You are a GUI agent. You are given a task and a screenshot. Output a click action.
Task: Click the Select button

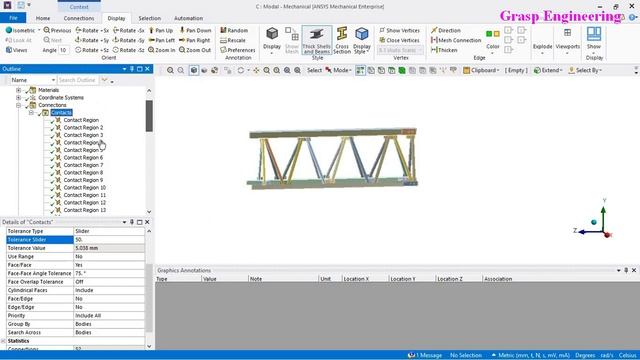coord(314,70)
